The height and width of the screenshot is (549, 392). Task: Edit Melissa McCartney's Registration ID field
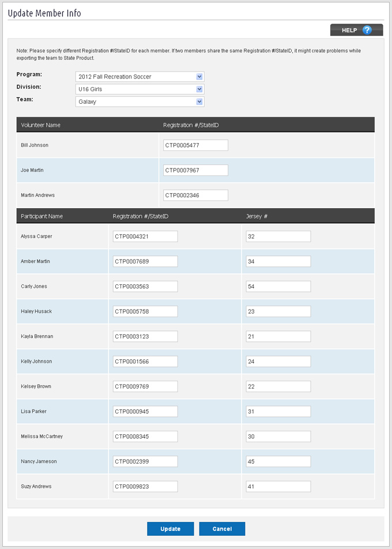145,437
